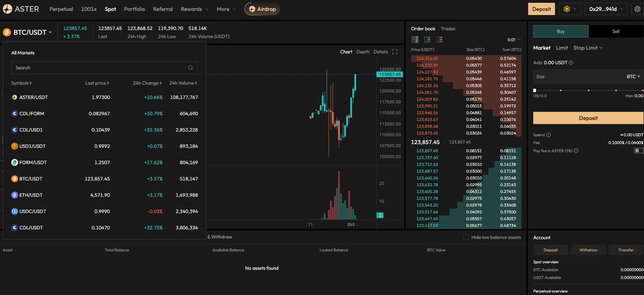This screenshot has height=295, width=644.
Task: Open the BNB chain network dropdown
Action: tap(570, 9)
